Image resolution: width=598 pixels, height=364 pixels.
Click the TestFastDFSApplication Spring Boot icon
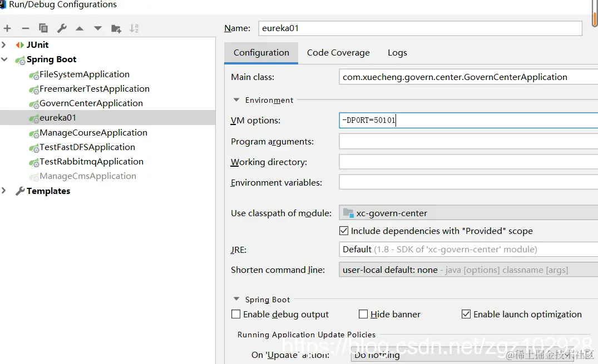[34, 147]
